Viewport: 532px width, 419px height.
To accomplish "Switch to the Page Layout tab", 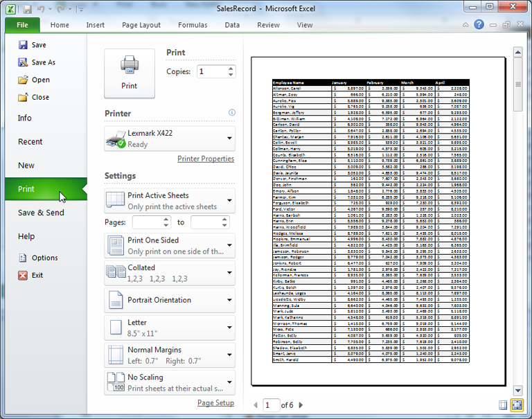I will click(141, 25).
